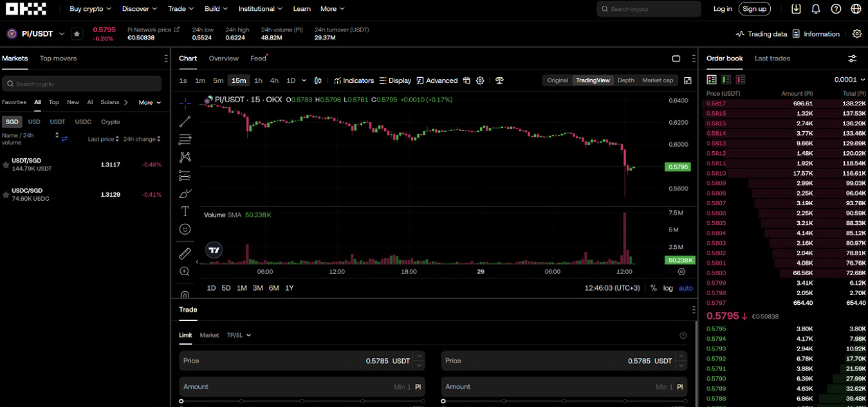Toggle percent scale on chart

tap(654, 288)
